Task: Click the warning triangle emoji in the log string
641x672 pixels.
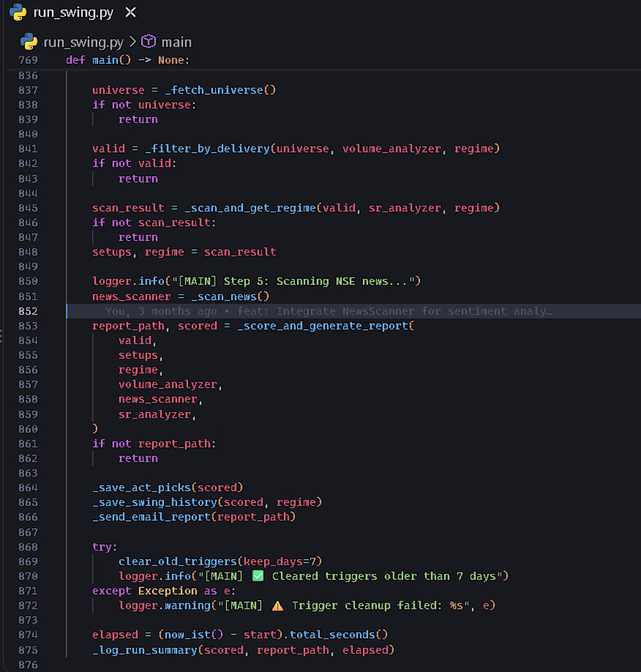Action: coord(277,605)
